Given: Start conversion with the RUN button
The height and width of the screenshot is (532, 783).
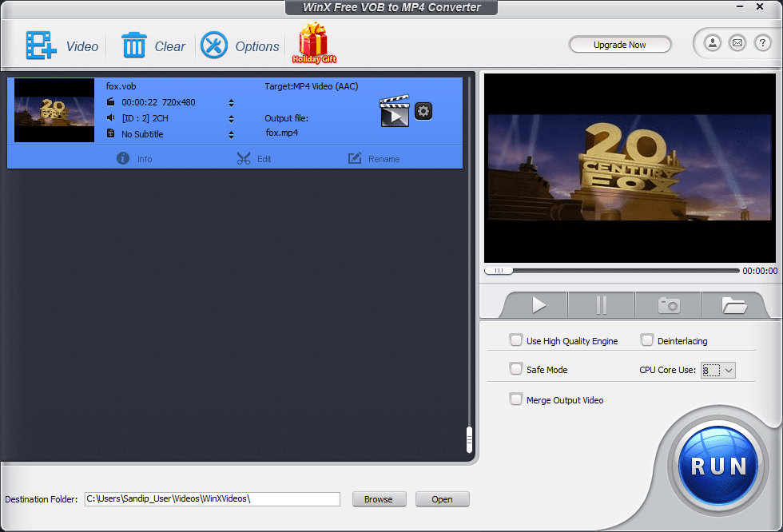Looking at the screenshot, I should point(718,466).
